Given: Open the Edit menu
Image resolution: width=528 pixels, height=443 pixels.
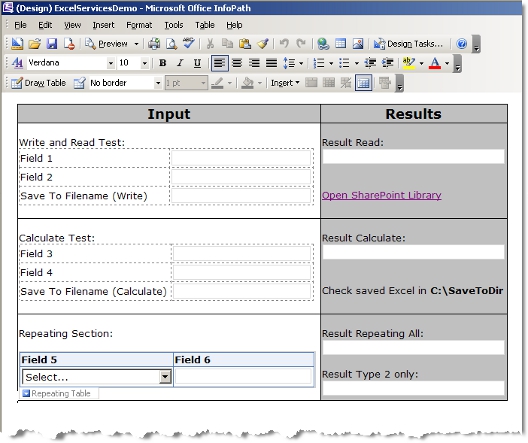Looking at the screenshot, I should point(45,25).
